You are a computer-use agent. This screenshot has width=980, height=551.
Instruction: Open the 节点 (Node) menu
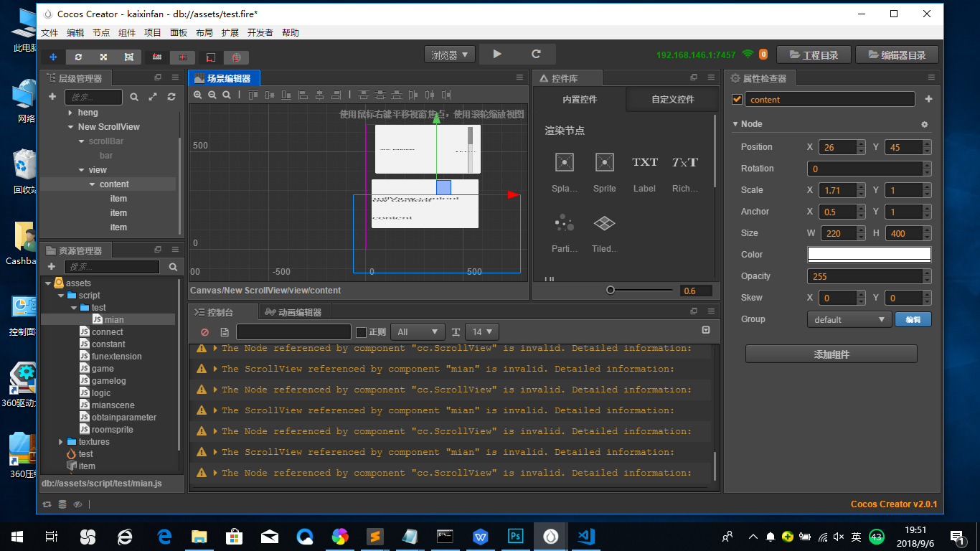point(101,33)
